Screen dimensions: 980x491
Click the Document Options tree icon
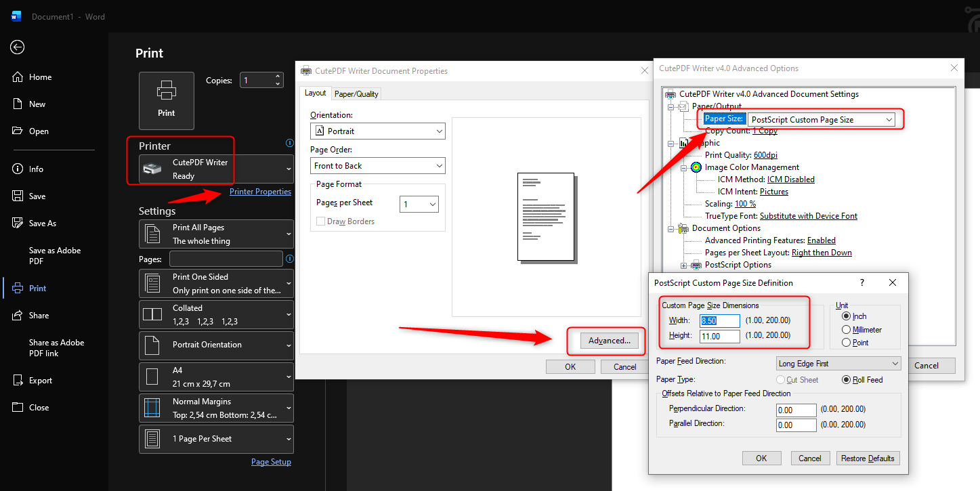(x=683, y=228)
